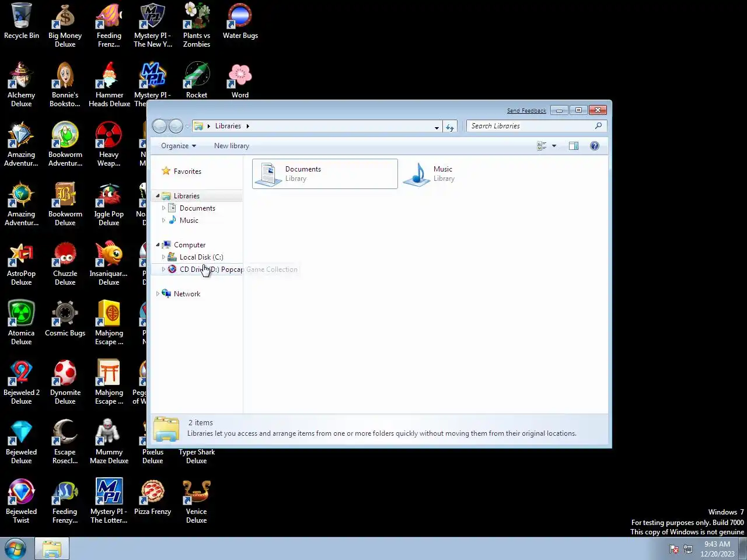Launch Water Bugs desktop shortcut

click(240, 21)
